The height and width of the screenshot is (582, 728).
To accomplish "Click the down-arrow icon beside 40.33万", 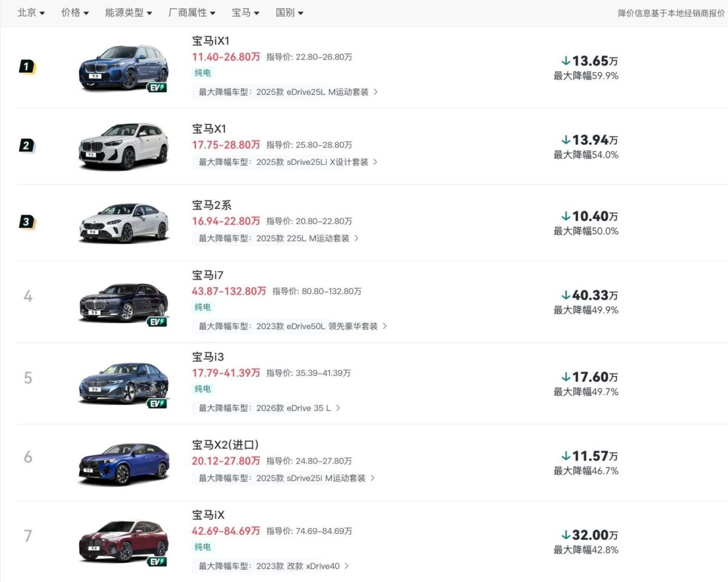I will click(x=567, y=295).
